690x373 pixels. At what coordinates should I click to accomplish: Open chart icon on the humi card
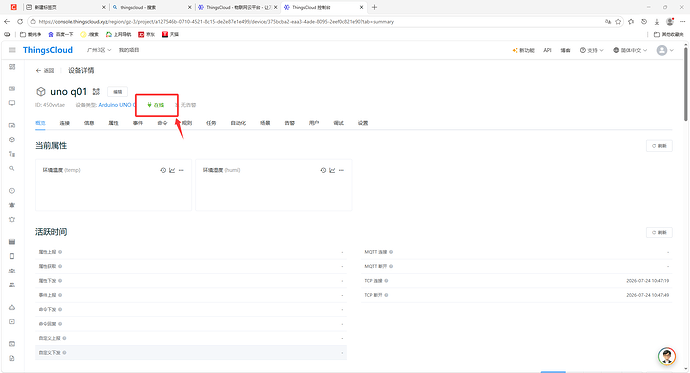(x=332, y=170)
